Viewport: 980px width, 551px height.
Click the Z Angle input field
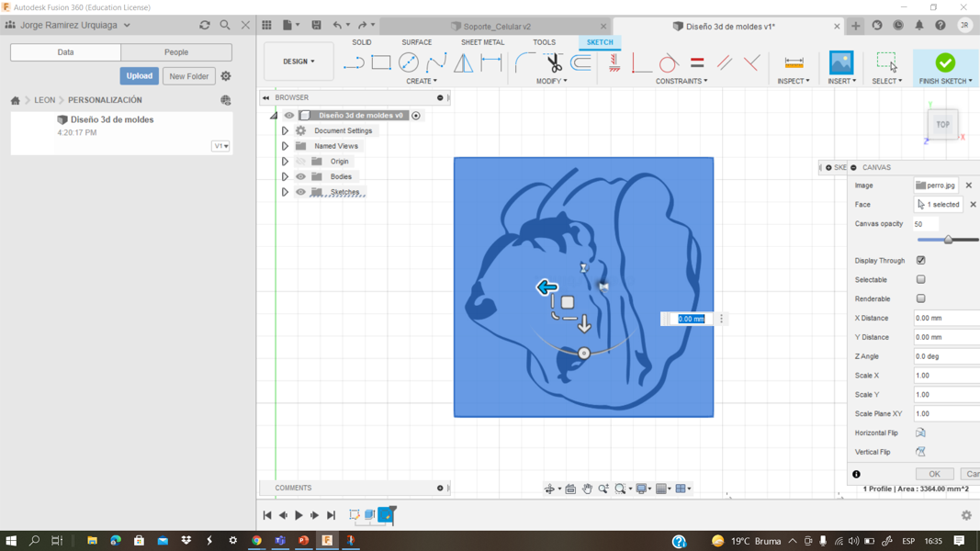946,356
